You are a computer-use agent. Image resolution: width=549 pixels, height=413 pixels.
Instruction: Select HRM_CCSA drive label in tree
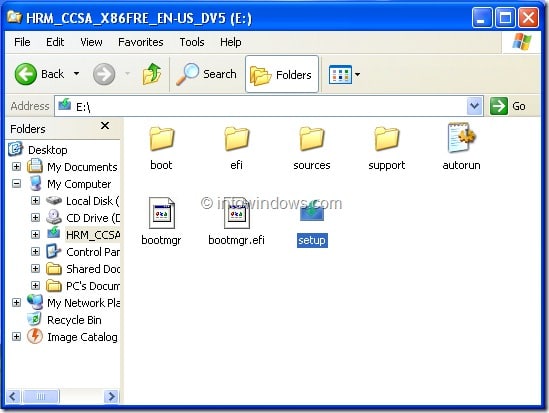pos(93,234)
